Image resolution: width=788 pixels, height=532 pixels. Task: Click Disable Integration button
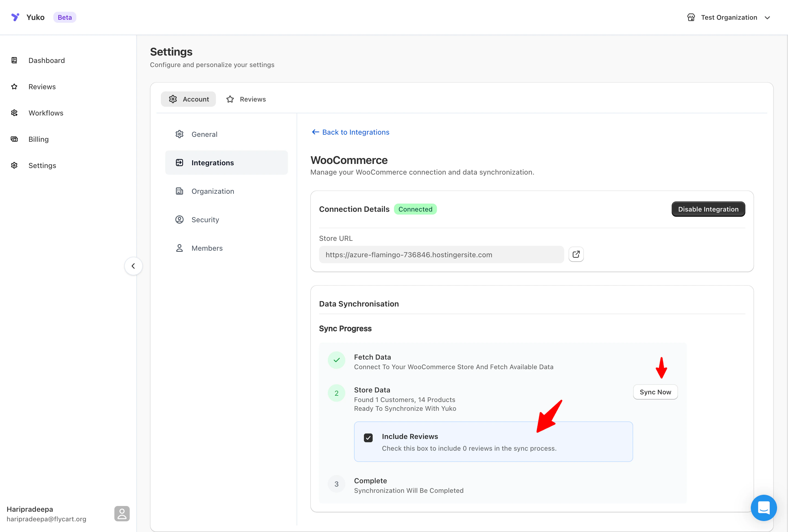708,209
